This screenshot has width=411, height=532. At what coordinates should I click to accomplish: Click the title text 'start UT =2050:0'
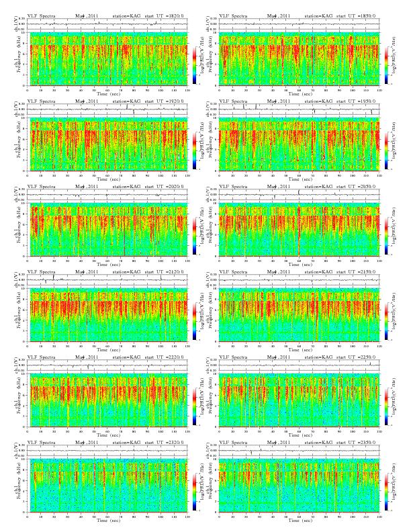[x=357, y=186]
